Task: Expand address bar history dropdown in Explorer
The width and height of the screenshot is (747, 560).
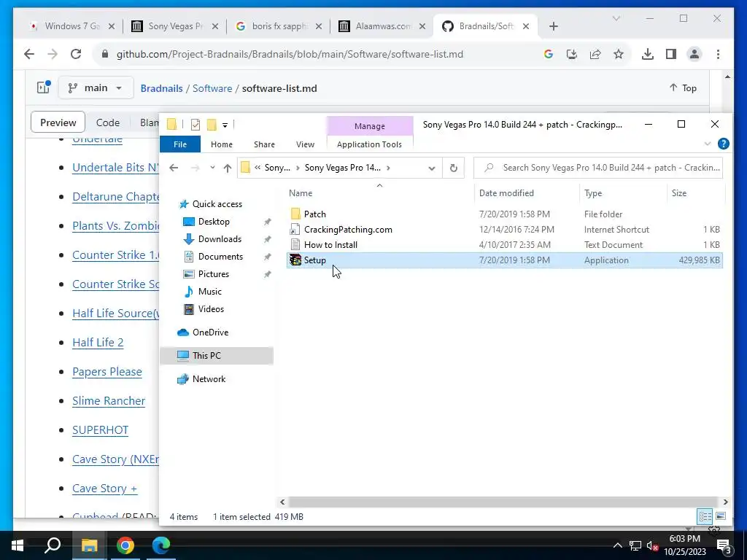Action: point(432,168)
